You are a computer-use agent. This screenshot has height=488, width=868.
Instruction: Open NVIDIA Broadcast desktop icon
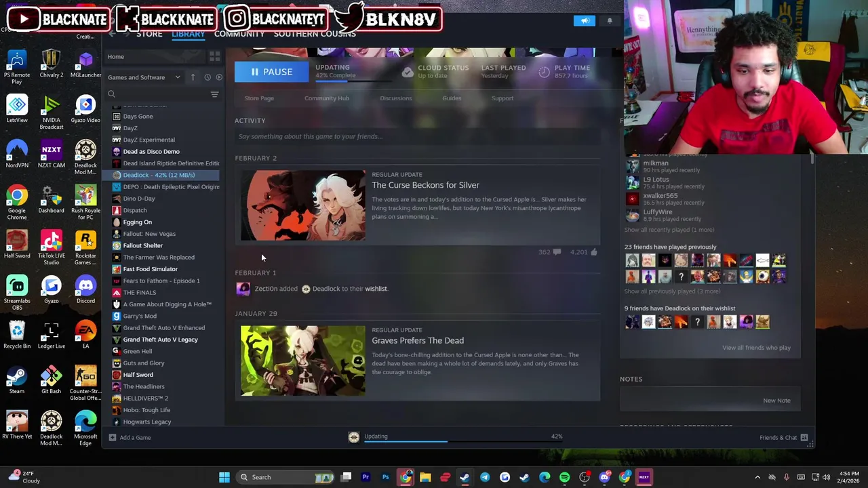(x=52, y=113)
